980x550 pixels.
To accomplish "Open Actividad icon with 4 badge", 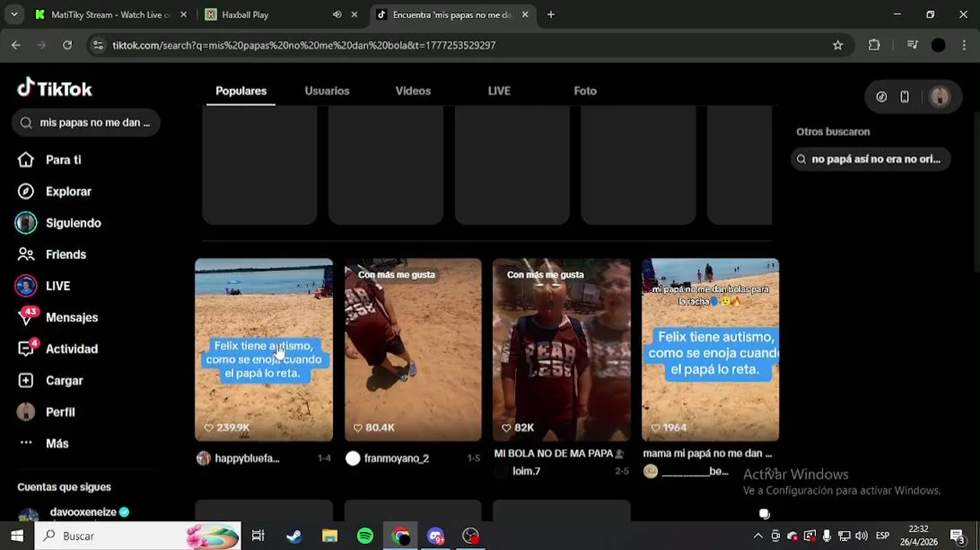I will [27, 348].
